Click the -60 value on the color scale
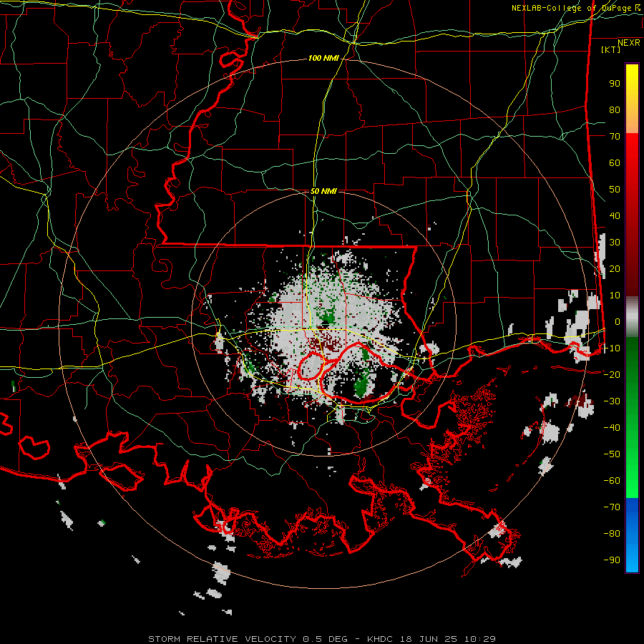 coord(612,481)
